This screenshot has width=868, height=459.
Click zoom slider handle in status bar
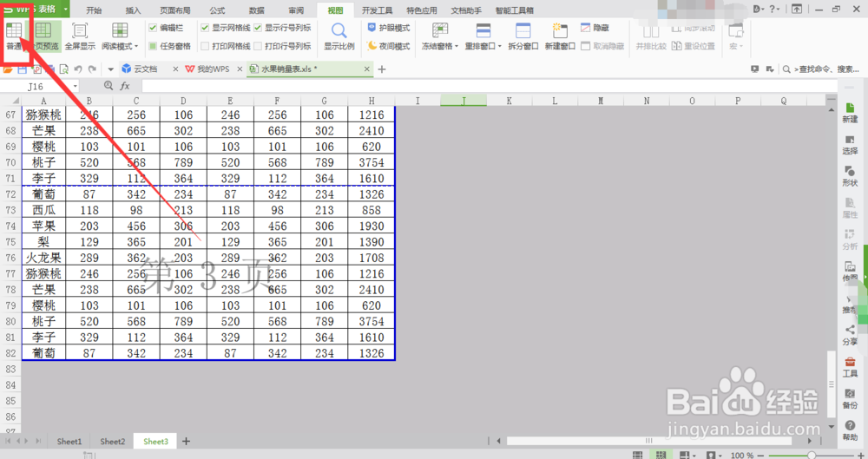(x=812, y=456)
